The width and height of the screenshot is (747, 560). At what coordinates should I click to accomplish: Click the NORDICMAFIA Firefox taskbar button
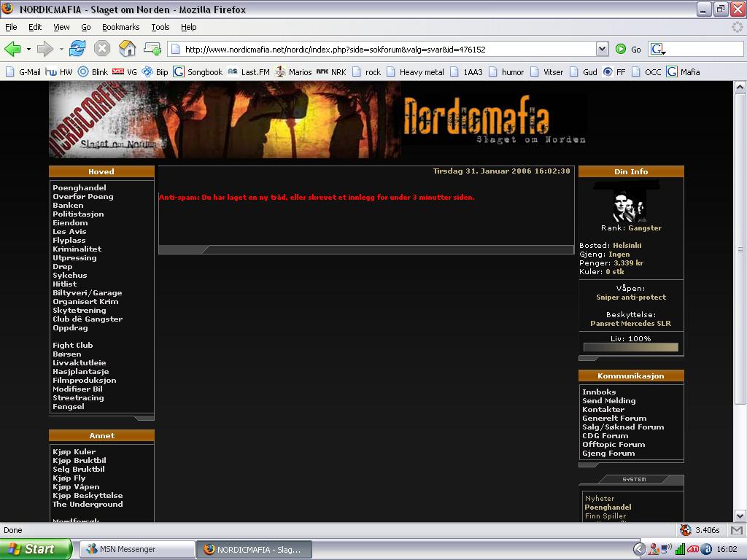(254, 549)
